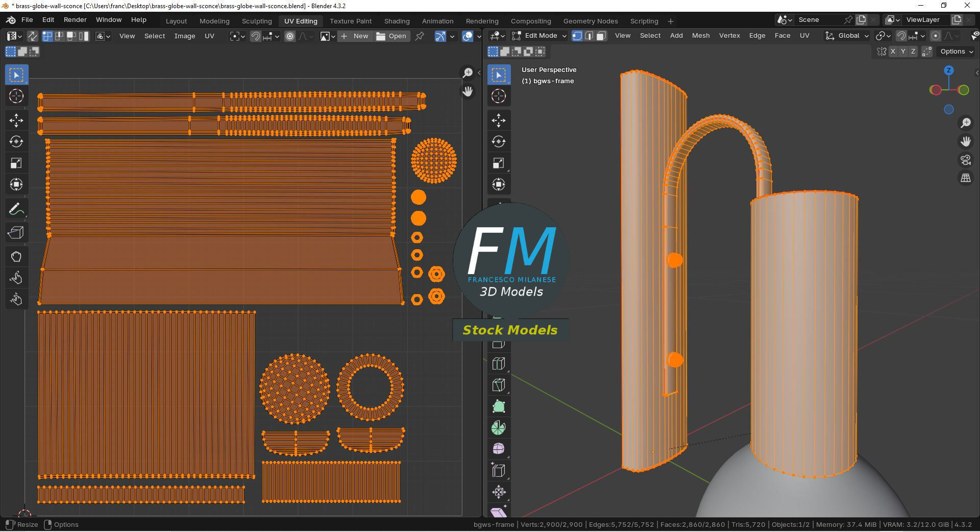This screenshot has width=980, height=532.
Task: Enable face select mode in 3D viewport
Action: click(x=601, y=36)
